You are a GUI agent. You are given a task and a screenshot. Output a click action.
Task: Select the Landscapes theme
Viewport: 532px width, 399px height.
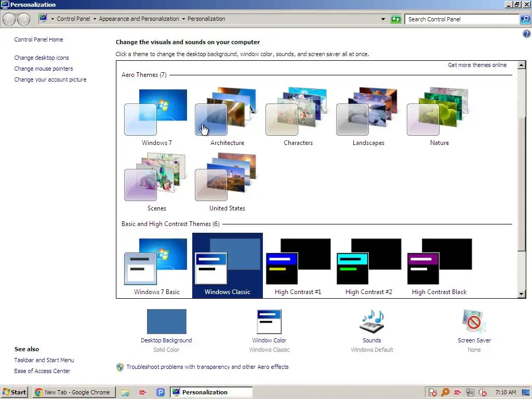click(x=368, y=117)
